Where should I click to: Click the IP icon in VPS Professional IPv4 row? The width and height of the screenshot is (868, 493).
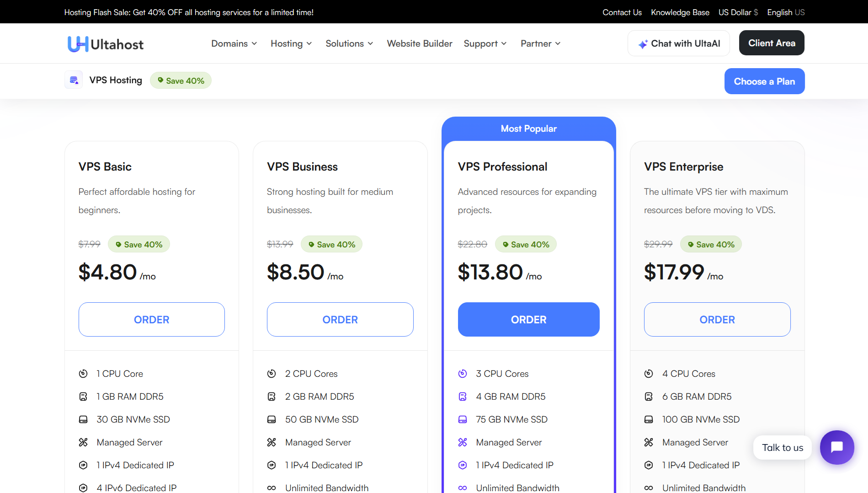[x=463, y=465]
